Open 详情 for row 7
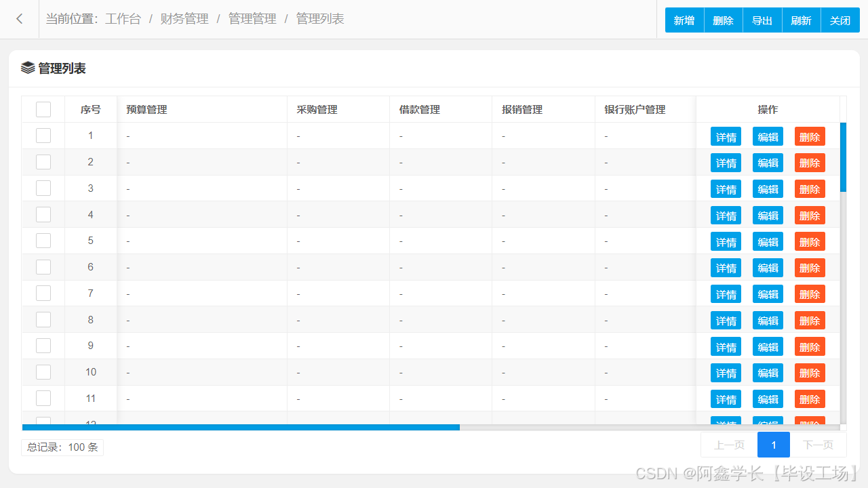The image size is (868, 488). [726, 294]
